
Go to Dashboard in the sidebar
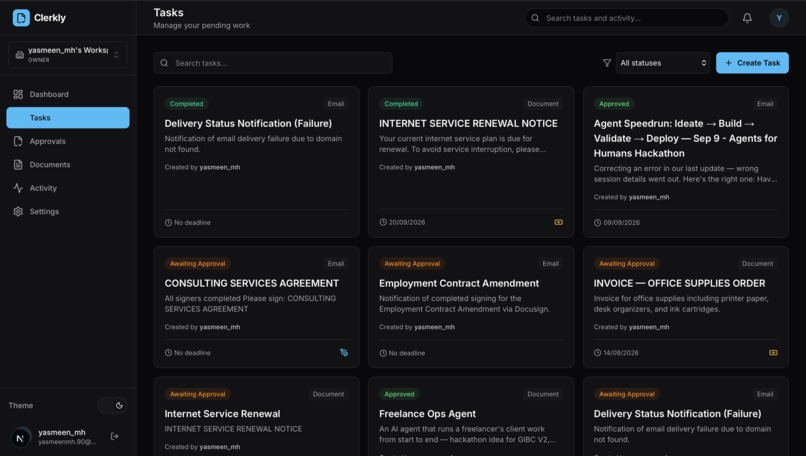tap(68, 94)
